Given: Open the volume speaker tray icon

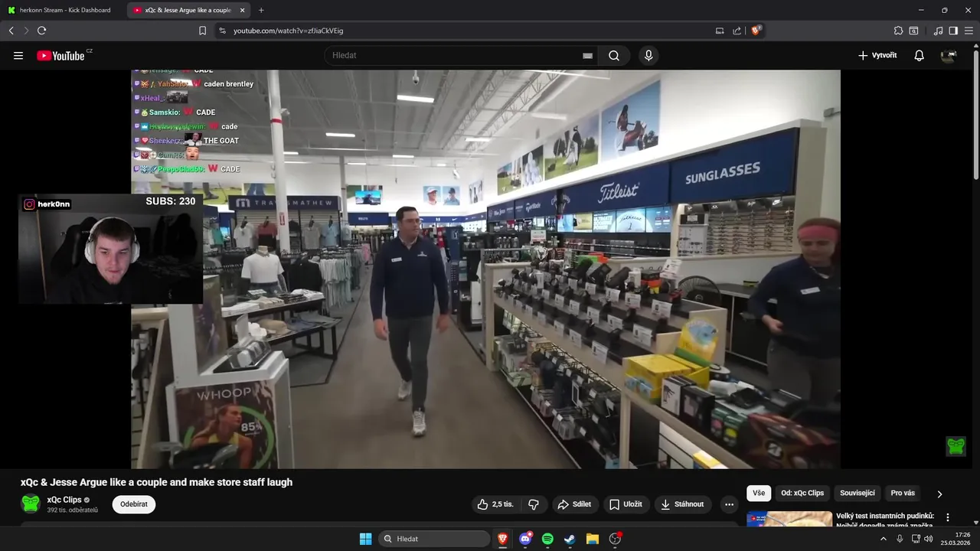Looking at the screenshot, I should [929, 539].
